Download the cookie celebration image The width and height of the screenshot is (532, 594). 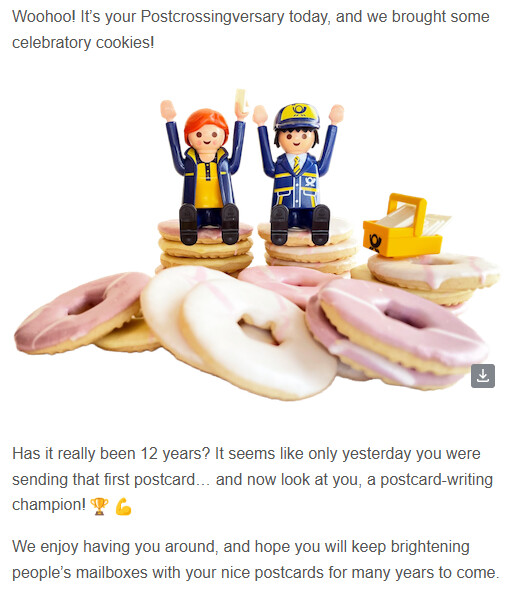pyautogui.click(x=483, y=376)
